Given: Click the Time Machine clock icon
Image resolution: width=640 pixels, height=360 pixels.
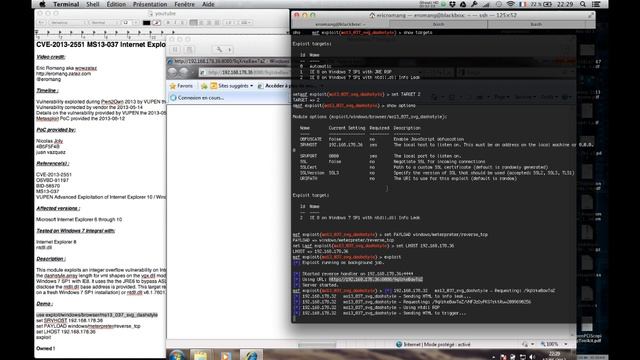Looking at the screenshot, I should pyautogui.click(x=499, y=4).
